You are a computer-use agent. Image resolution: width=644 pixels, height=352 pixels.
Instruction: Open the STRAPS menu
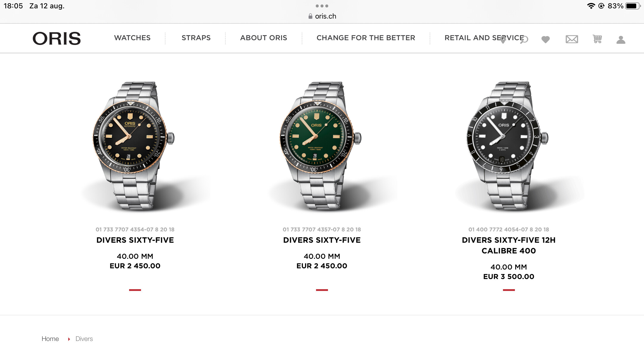tap(196, 38)
